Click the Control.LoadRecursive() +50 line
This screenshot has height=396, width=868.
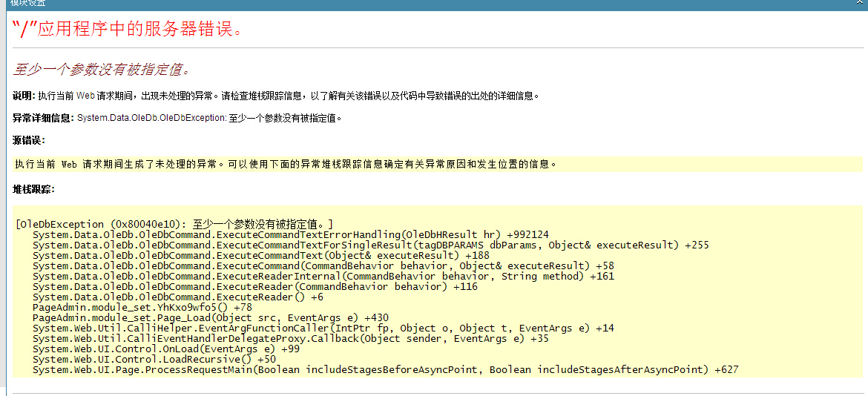[154, 359]
